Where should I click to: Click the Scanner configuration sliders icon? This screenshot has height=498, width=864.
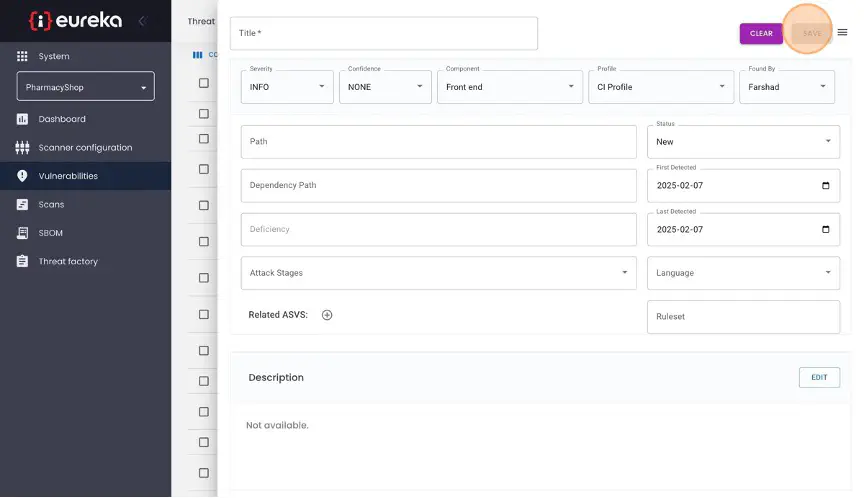point(22,148)
